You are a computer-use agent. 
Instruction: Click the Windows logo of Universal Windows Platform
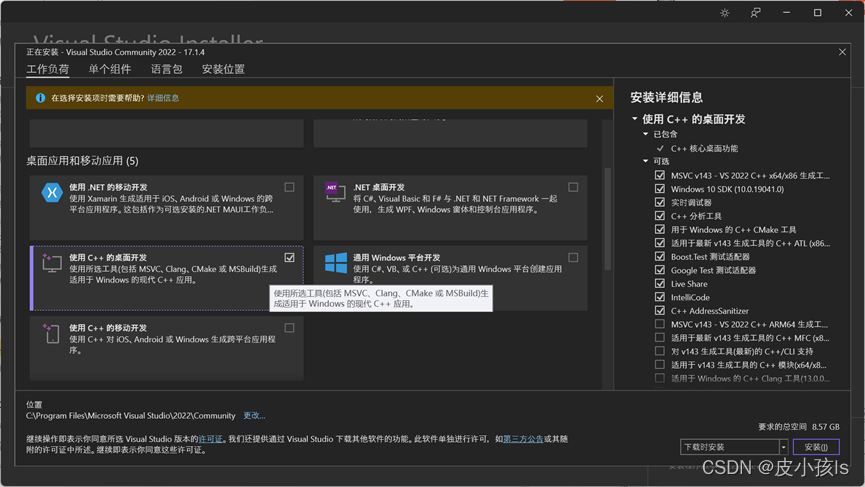pos(335,263)
